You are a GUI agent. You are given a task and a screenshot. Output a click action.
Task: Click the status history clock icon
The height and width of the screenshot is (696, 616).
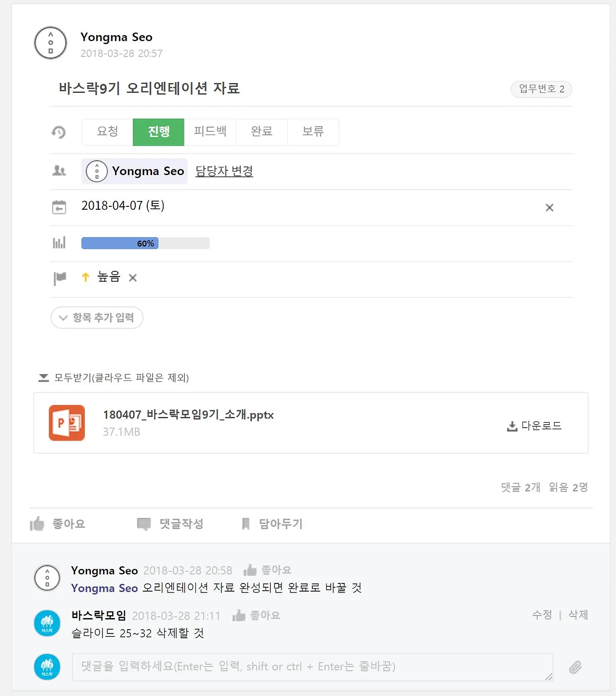pyautogui.click(x=59, y=132)
